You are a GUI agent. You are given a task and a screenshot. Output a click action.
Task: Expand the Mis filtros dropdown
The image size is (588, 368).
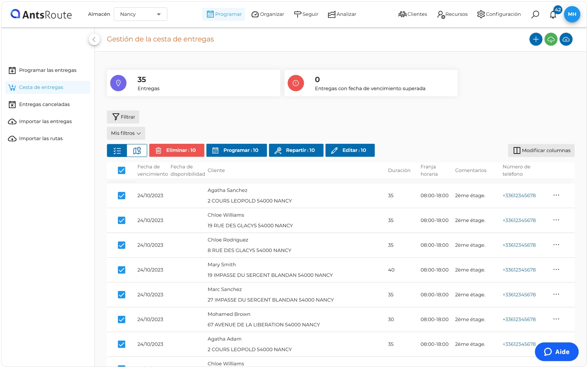pos(126,133)
